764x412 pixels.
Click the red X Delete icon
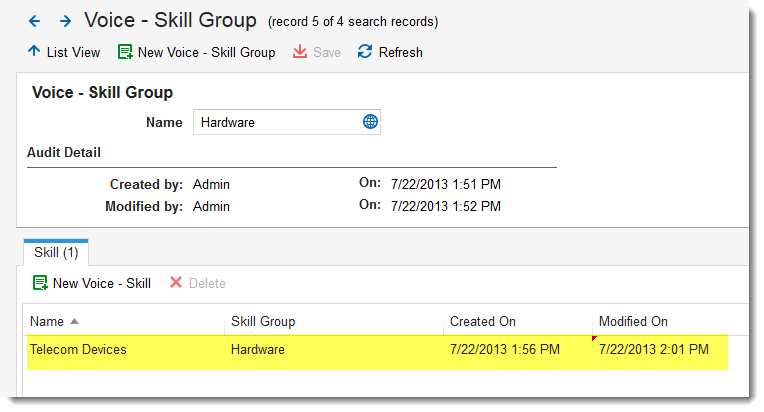pos(176,283)
